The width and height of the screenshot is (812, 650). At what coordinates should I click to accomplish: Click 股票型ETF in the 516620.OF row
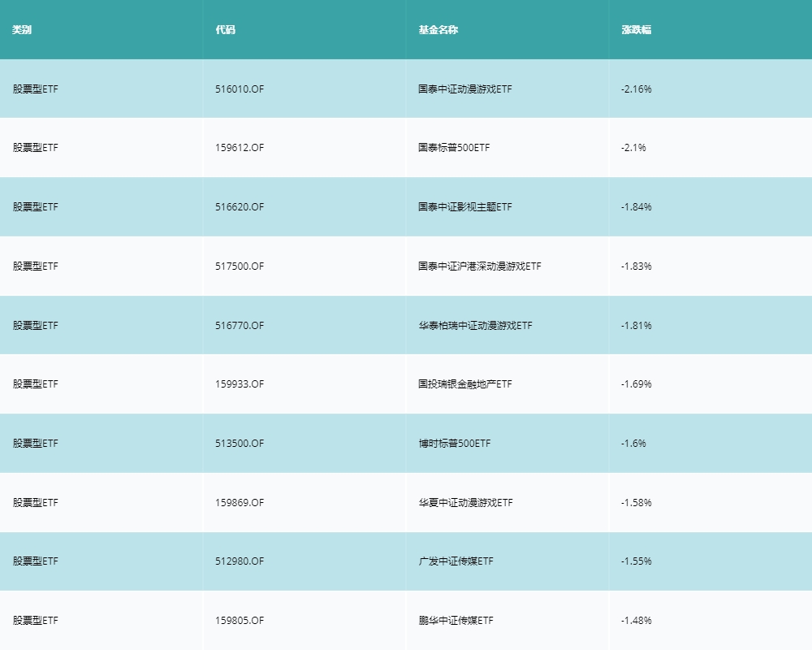35,207
